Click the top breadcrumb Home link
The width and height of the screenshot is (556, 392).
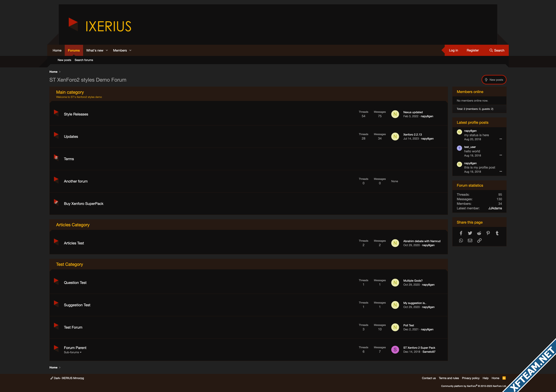tap(53, 72)
